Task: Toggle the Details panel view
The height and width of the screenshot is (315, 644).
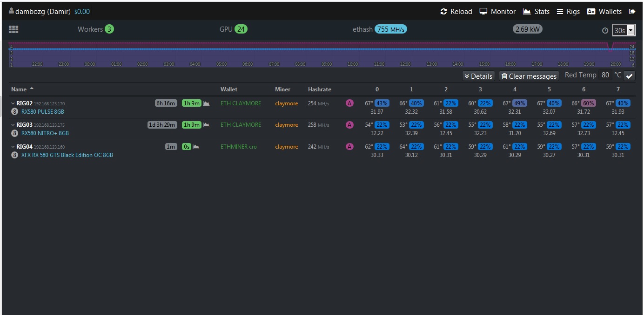Action: click(x=478, y=76)
